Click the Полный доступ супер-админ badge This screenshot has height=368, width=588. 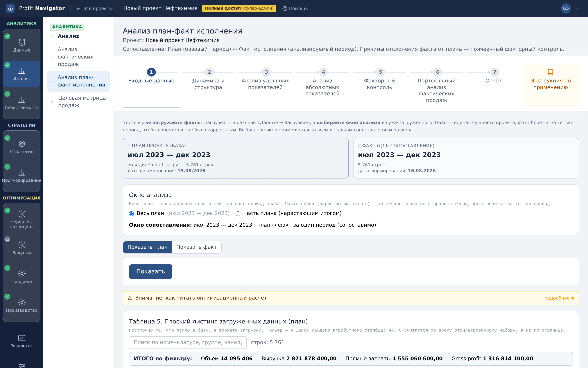[x=239, y=8]
